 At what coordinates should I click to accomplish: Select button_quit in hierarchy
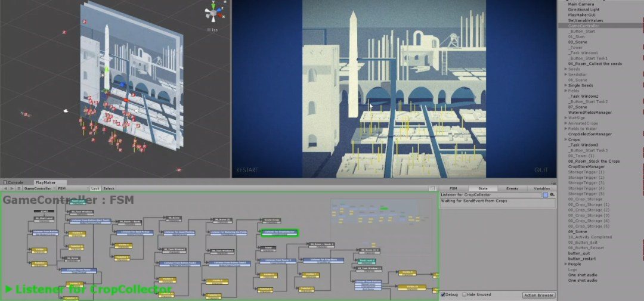(x=579, y=253)
